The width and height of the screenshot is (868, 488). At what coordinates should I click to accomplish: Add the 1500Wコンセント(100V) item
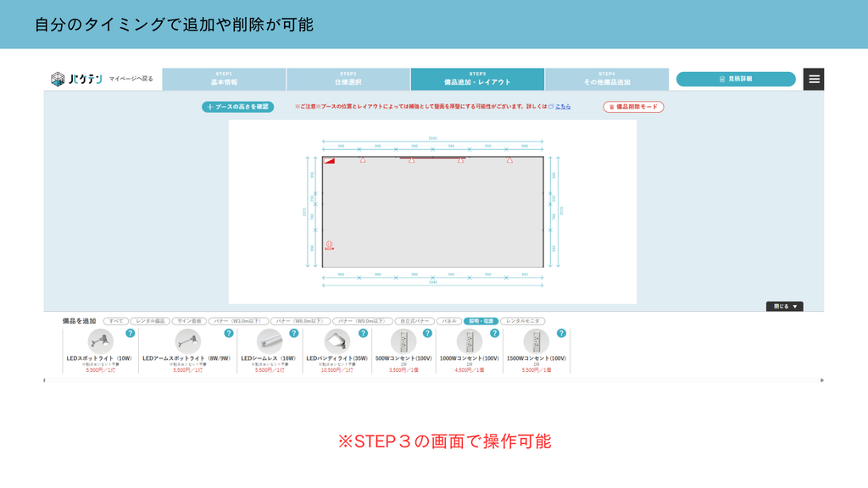537,351
